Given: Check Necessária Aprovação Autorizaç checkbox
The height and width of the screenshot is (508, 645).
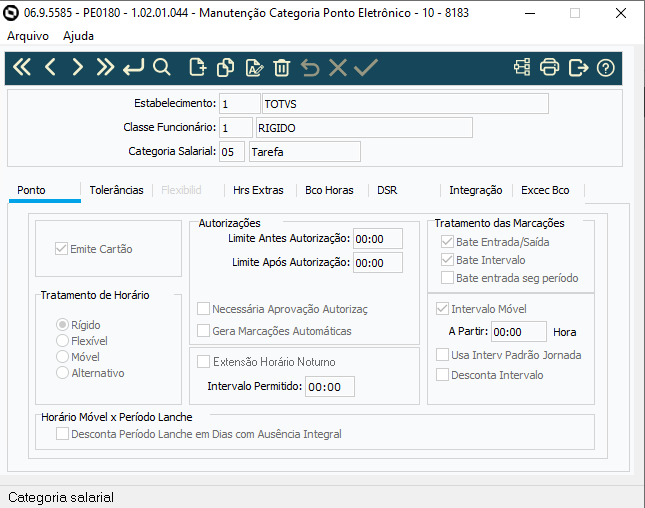Looking at the screenshot, I should coord(203,309).
